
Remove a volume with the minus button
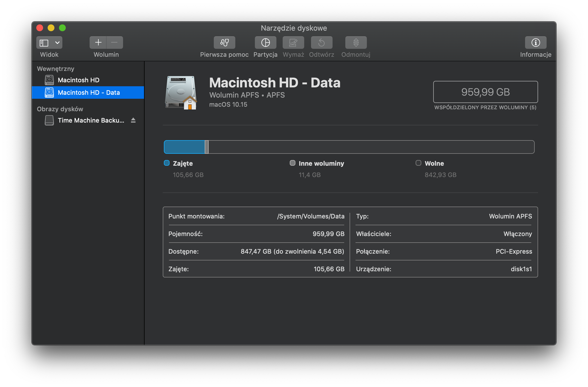(x=115, y=43)
